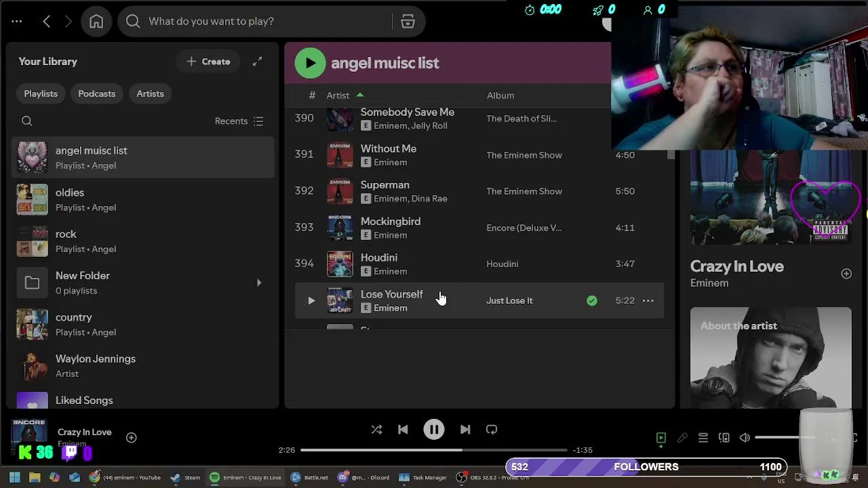Image resolution: width=868 pixels, height=488 pixels.
Task: Open the country playlist
Action: tap(143, 324)
